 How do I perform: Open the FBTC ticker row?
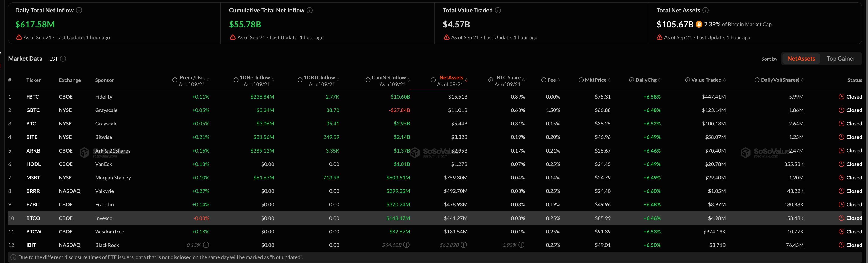[x=435, y=97]
